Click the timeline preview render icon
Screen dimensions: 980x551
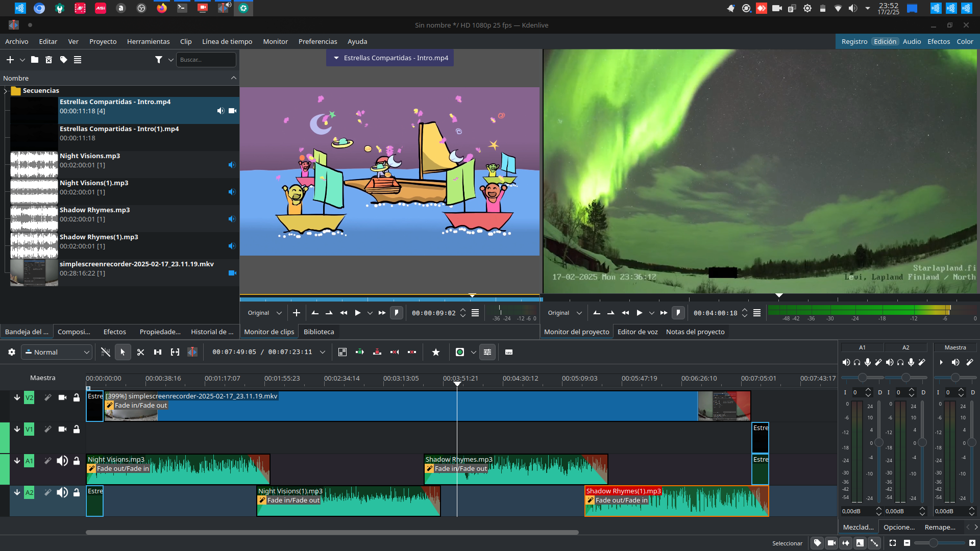[460, 352]
